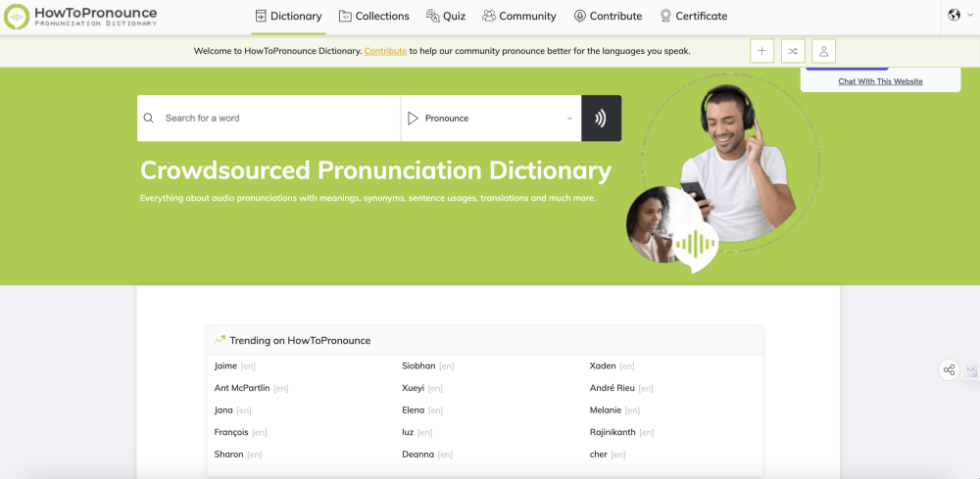This screenshot has width=980, height=479.
Task: Open the trending word Xaden
Action: tap(603, 366)
